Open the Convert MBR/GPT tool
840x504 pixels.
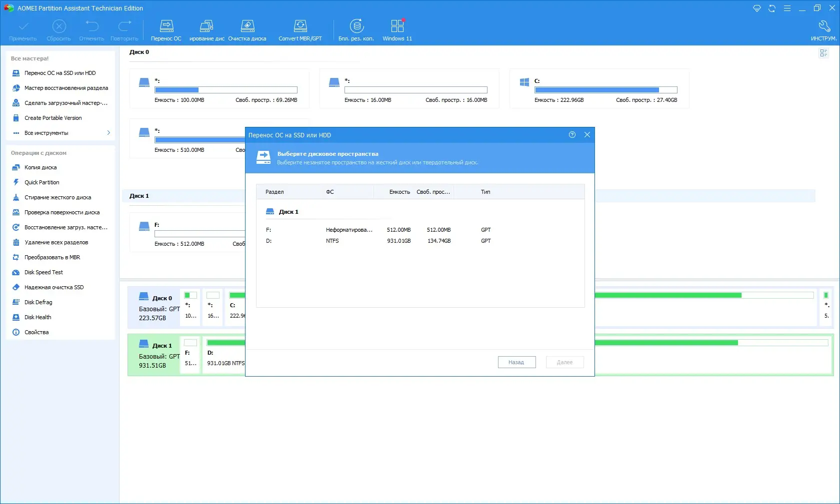pyautogui.click(x=300, y=30)
